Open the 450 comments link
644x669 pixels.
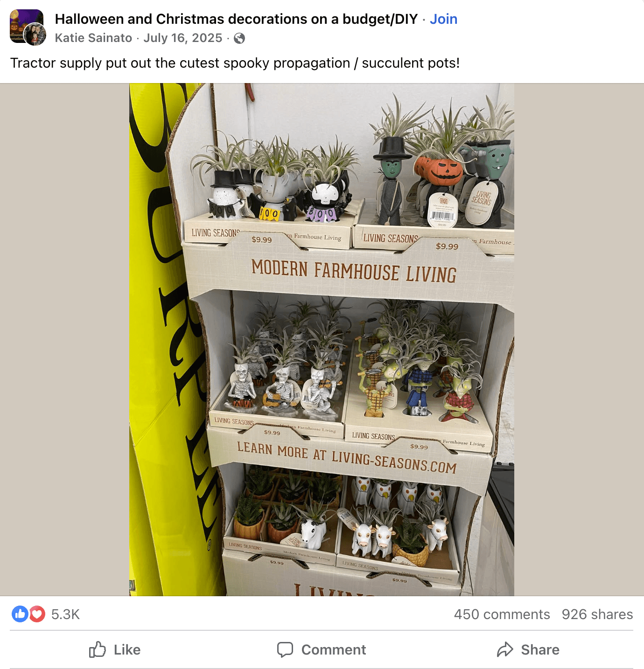tap(502, 614)
